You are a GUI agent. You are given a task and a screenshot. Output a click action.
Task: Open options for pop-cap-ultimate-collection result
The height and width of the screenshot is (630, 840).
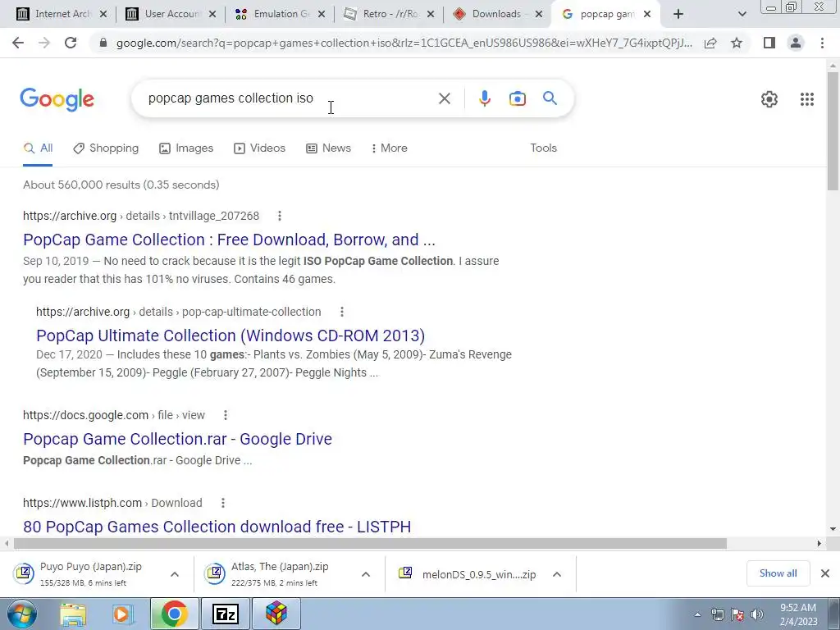[x=342, y=312]
